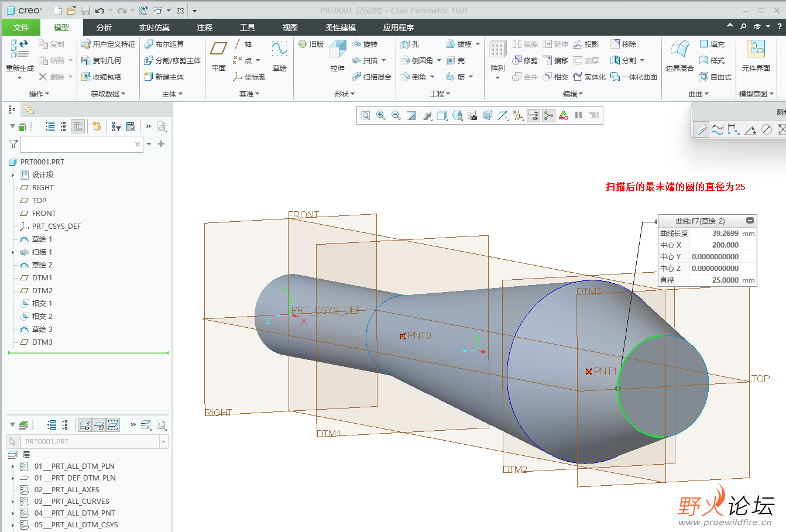Click the Swept Blend (扫描混合) tool
Screen dimensions: 786x532
[x=371, y=77]
